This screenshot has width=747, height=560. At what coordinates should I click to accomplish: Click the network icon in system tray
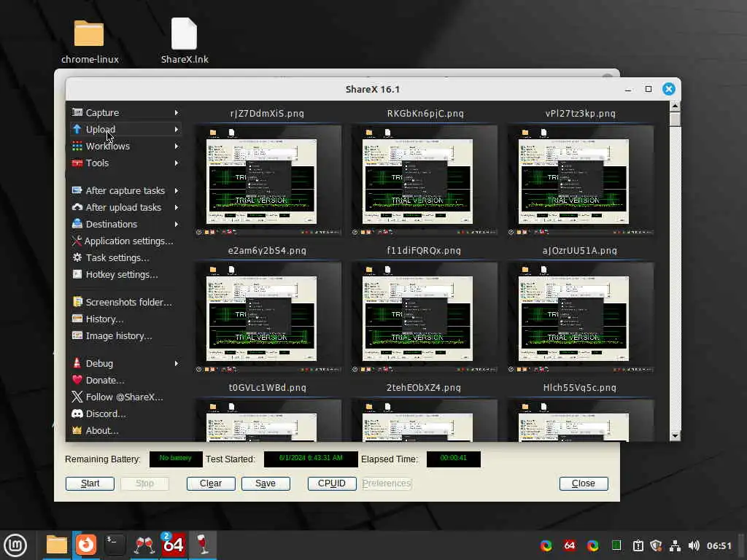675,545
